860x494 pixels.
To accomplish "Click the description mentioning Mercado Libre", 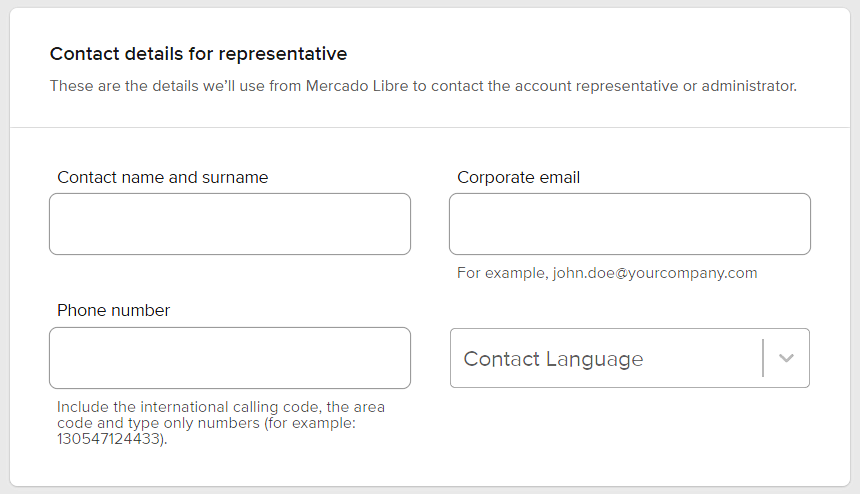I will [x=423, y=86].
